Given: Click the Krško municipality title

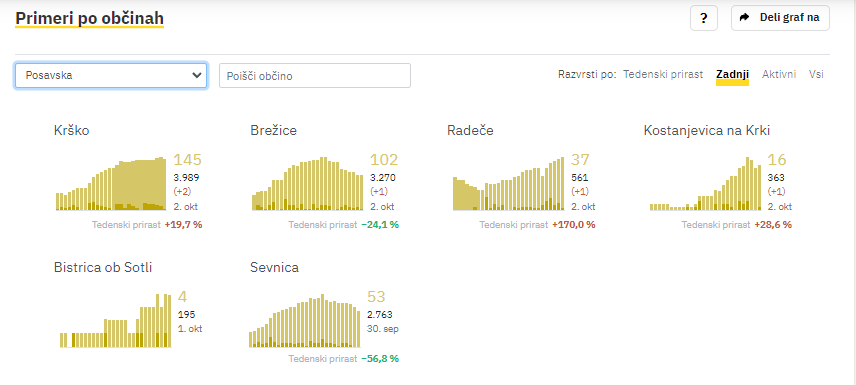Looking at the screenshot, I should tap(72, 131).
